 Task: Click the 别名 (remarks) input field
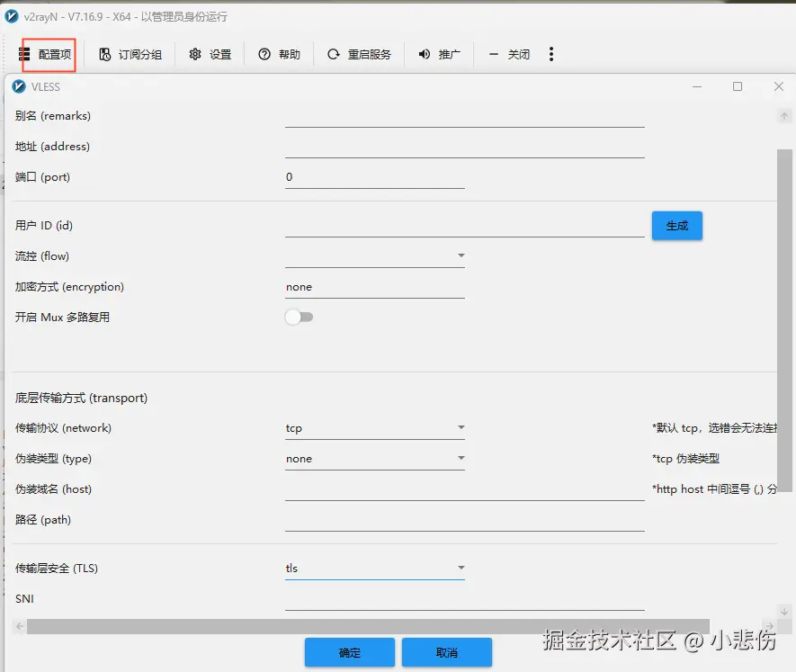pyautogui.click(x=464, y=117)
